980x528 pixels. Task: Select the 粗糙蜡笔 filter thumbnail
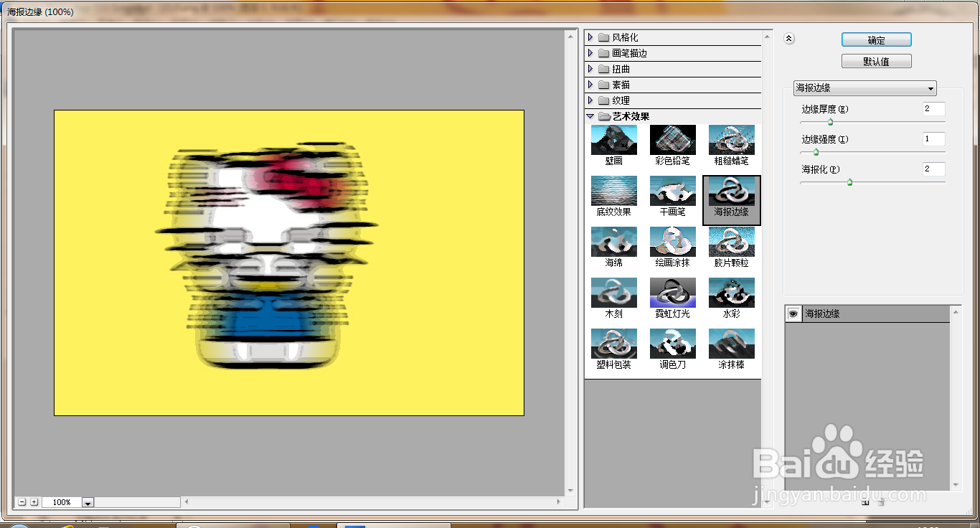(732, 141)
